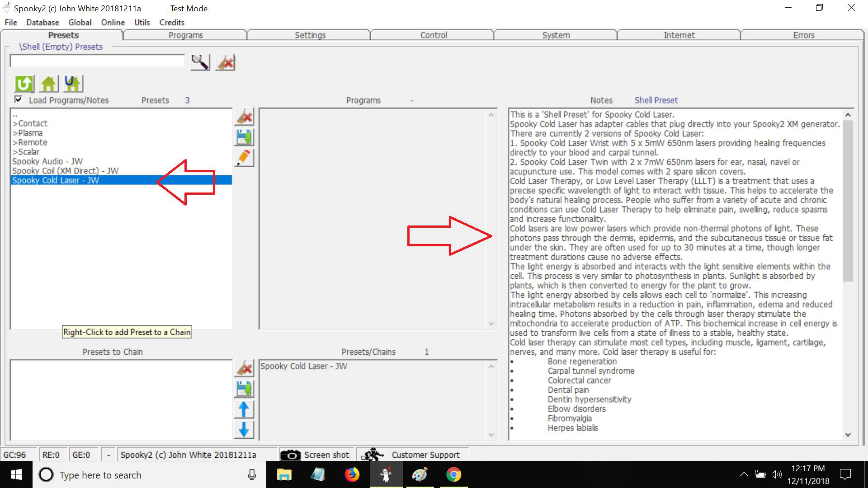This screenshot has height=488, width=868.
Task: Click the preset search input field
Action: coord(97,61)
